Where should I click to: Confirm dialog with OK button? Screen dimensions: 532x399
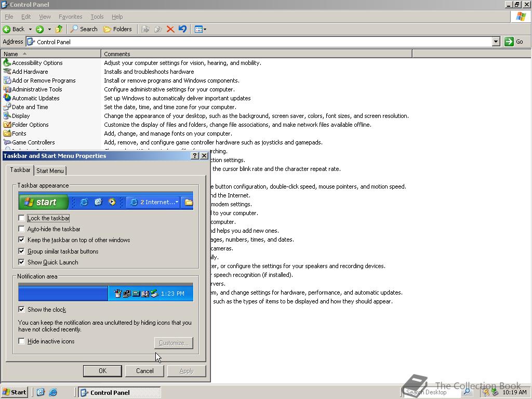pyautogui.click(x=102, y=371)
